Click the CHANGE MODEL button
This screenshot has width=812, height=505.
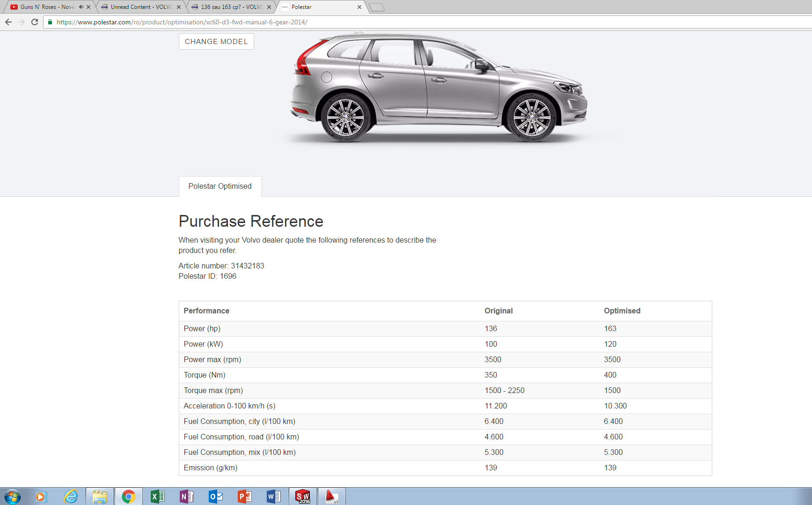click(x=216, y=41)
